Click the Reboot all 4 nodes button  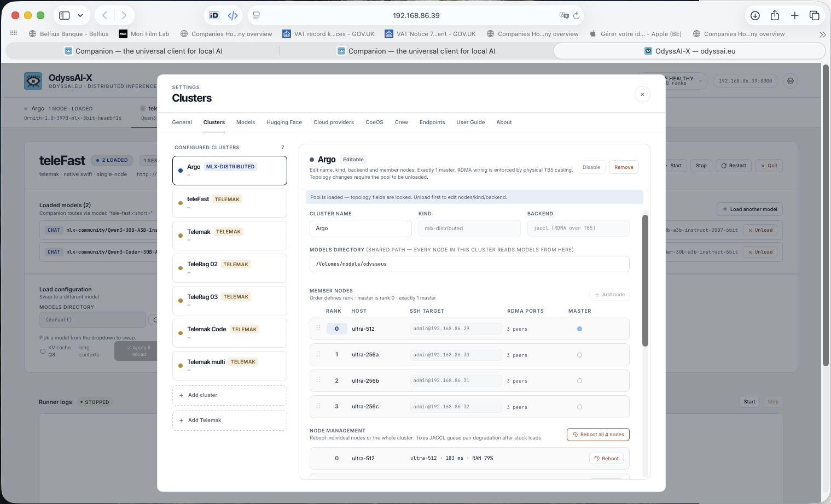click(x=598, y=435)
